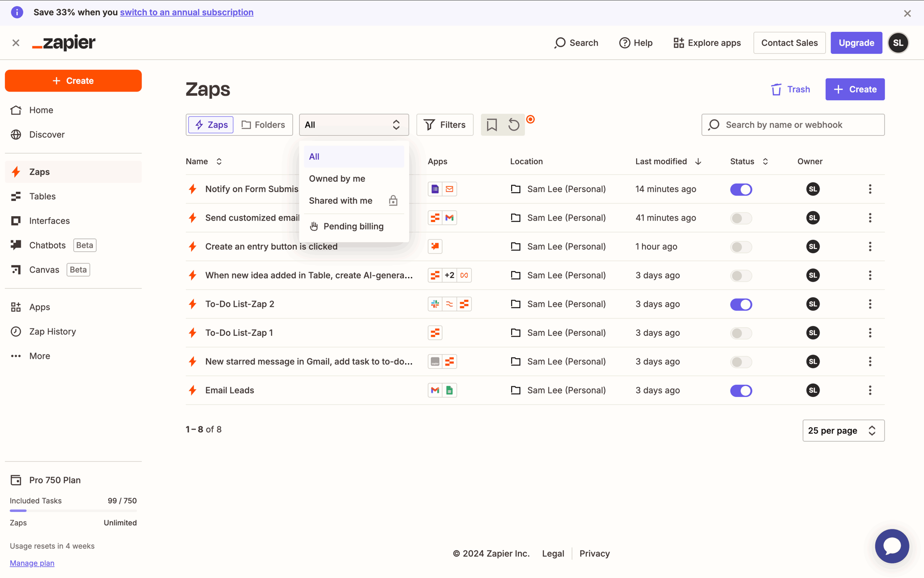Image resolution: width=924 pixels, height=578 pixels.
Task: Click Upgrade button
Action: coord(856,43)
